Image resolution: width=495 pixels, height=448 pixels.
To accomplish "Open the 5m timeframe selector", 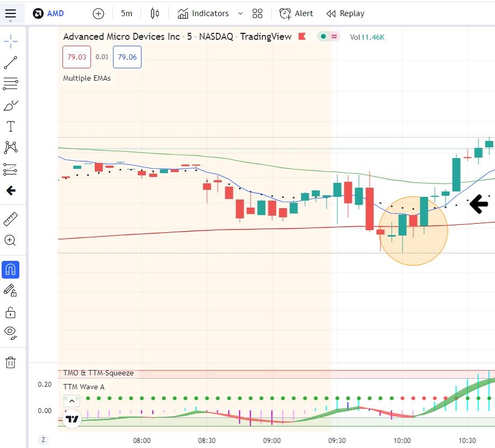I will tap(126, 13).
